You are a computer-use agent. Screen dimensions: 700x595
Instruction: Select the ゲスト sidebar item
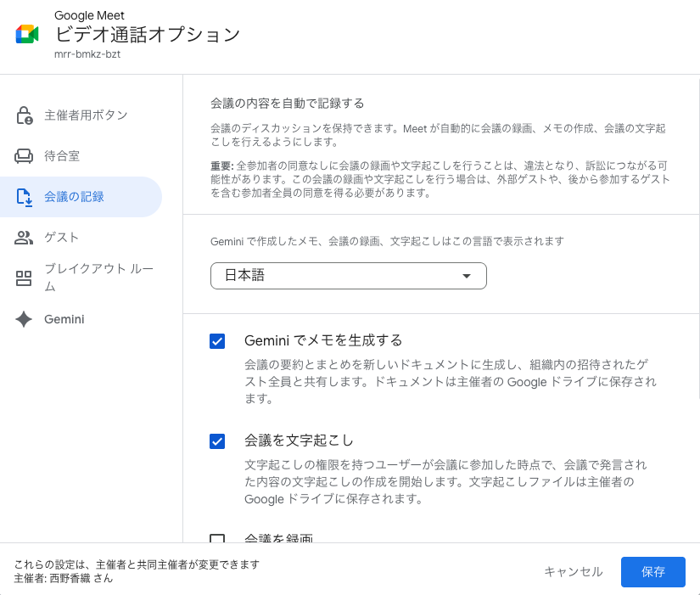61,238
